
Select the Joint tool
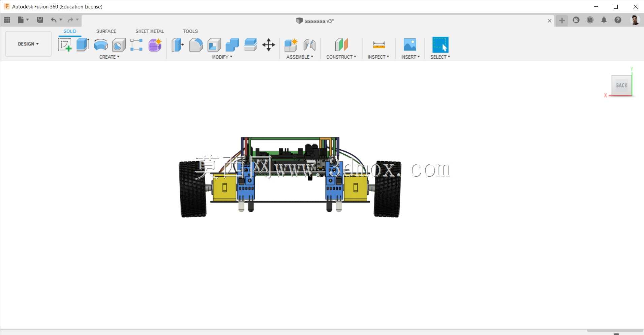[309, 44]
